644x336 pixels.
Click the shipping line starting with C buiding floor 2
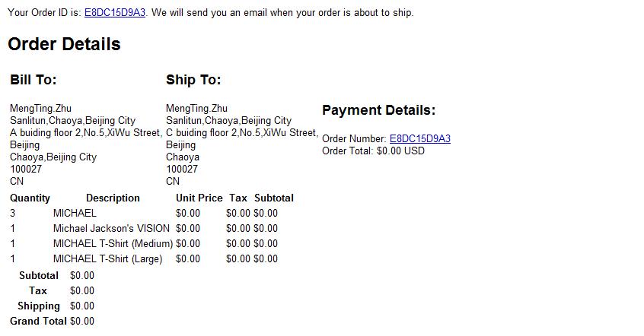[x=241, y=133]
